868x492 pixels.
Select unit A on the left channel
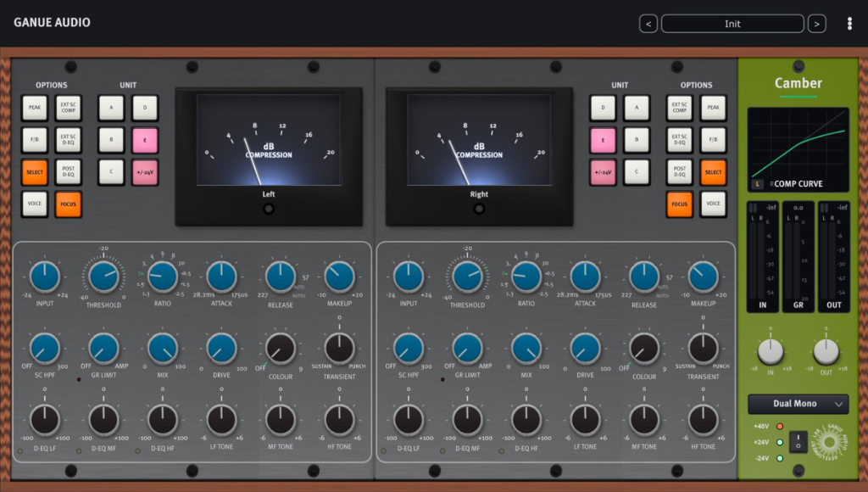click(111, 108)
